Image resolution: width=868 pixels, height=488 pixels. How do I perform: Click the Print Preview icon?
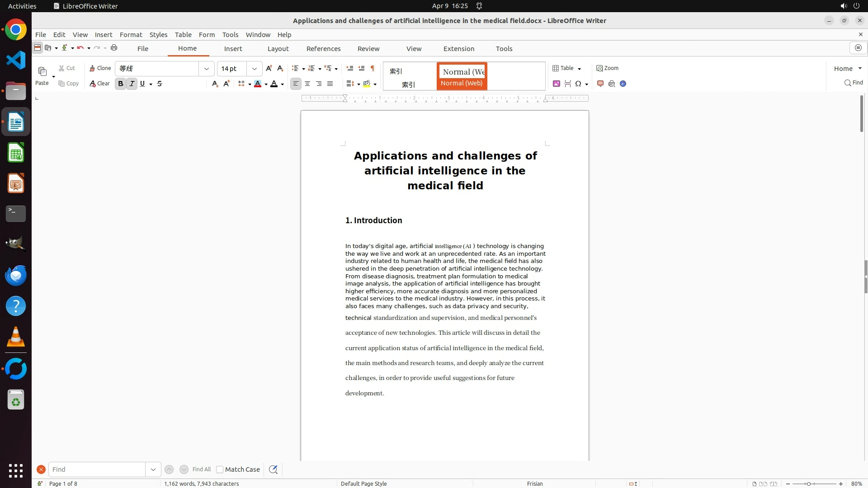click(612, 84)
